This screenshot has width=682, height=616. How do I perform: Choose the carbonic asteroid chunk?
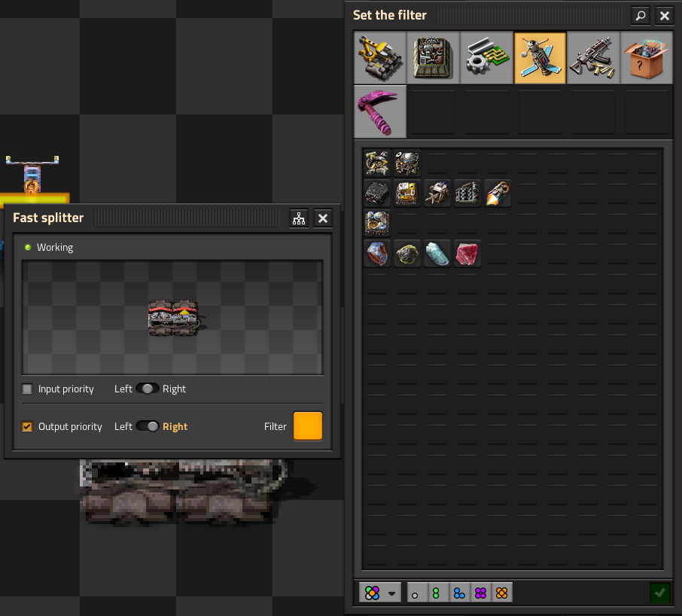(407, 254)
